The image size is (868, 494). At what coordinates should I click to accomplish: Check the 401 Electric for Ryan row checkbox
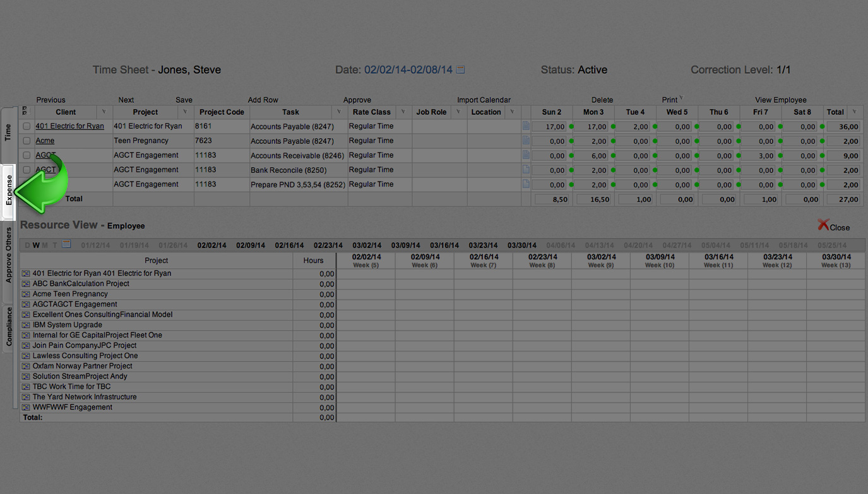tap(27, 126)
